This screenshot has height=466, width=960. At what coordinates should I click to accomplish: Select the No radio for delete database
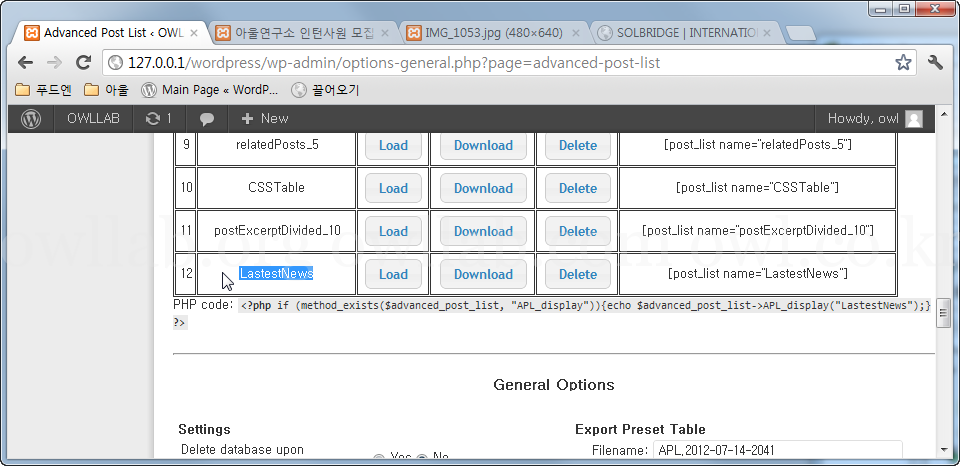(x=422, y=459)
